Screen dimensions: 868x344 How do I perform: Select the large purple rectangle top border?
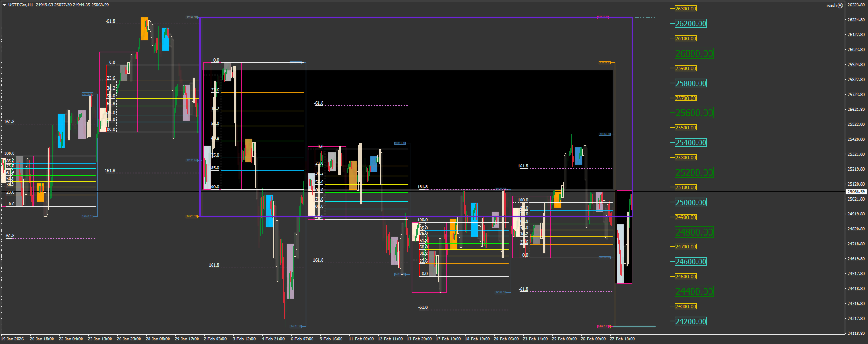coord(416,18)
